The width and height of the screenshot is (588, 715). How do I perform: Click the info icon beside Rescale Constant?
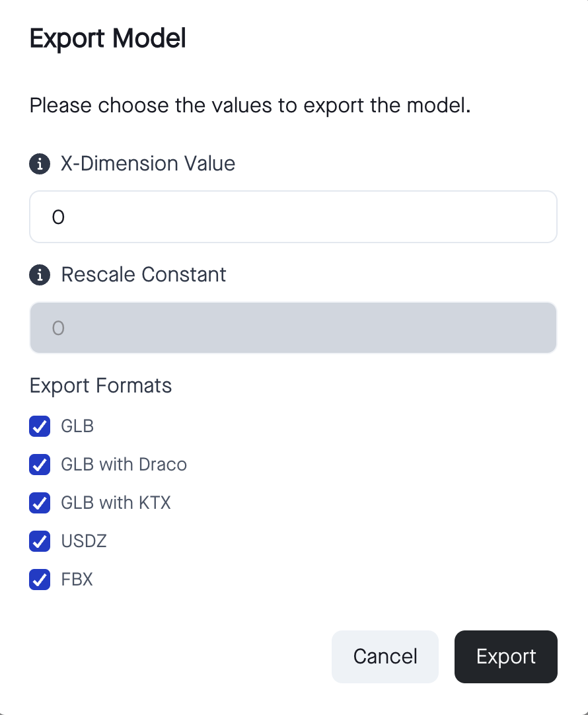coord(40,275)
